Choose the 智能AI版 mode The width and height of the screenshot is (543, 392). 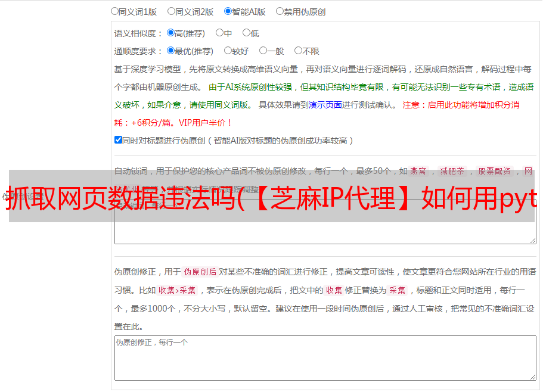click(x=228, y=11)
